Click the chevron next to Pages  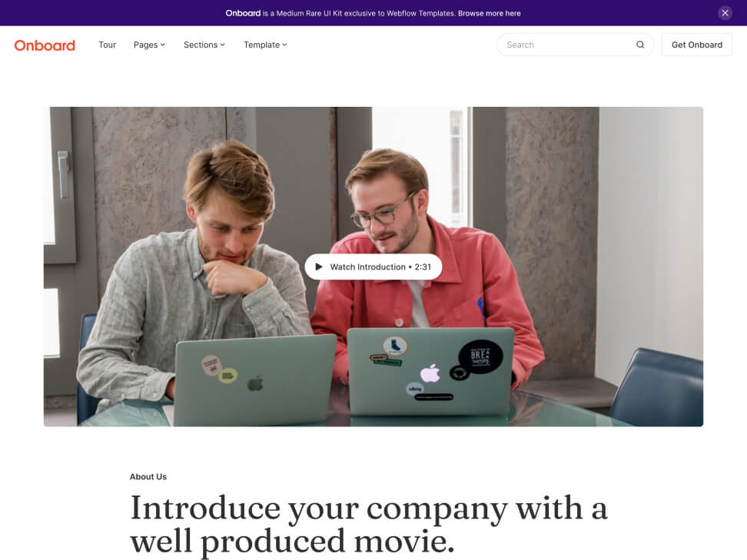point(162,45)
